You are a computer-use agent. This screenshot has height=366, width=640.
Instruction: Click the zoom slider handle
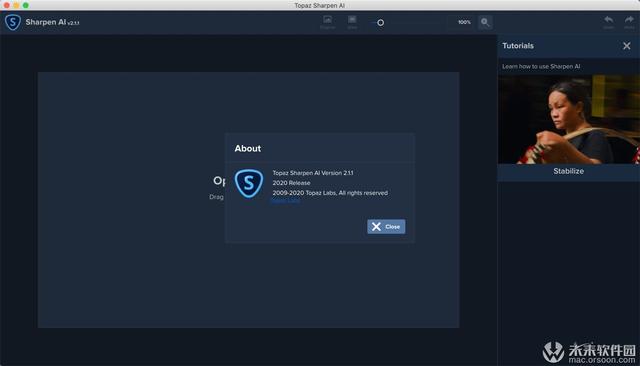click(380, 23)
